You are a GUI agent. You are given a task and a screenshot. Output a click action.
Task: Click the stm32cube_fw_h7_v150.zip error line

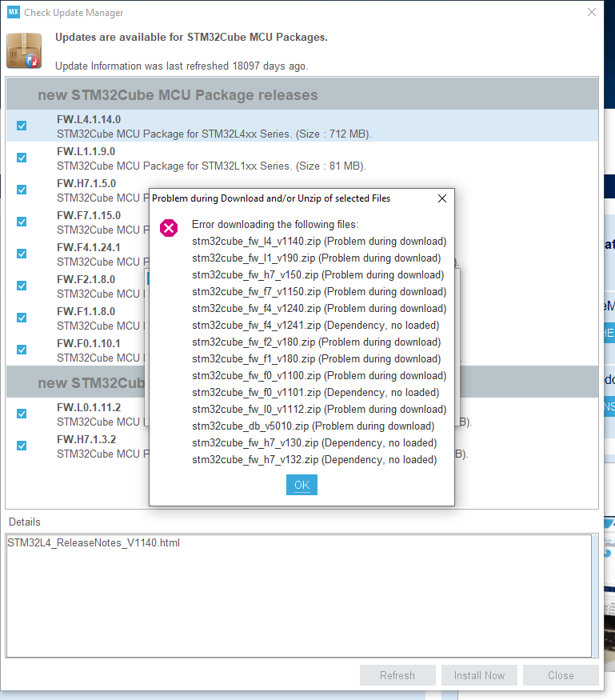(x=317, y=275)
